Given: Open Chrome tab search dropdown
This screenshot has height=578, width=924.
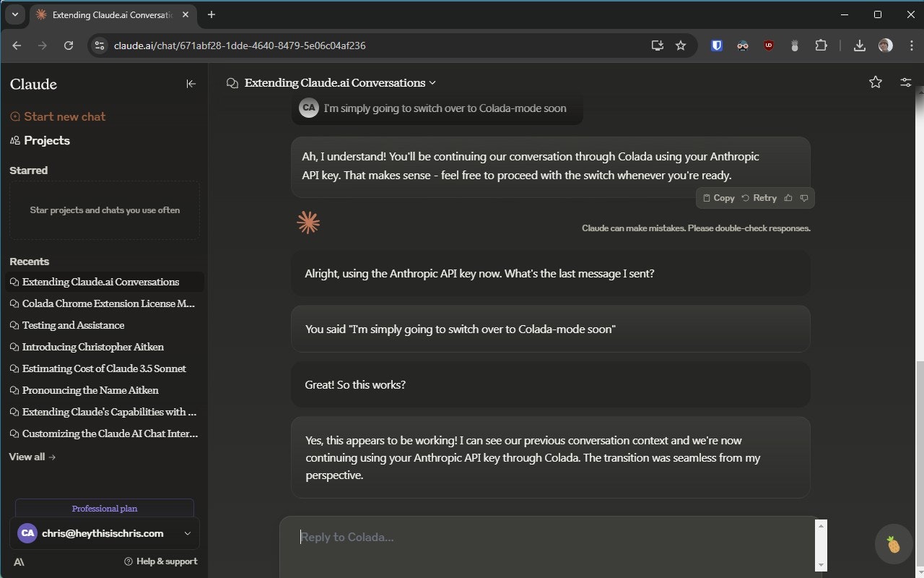Looking at the screenshot, I should click(14, 14).
